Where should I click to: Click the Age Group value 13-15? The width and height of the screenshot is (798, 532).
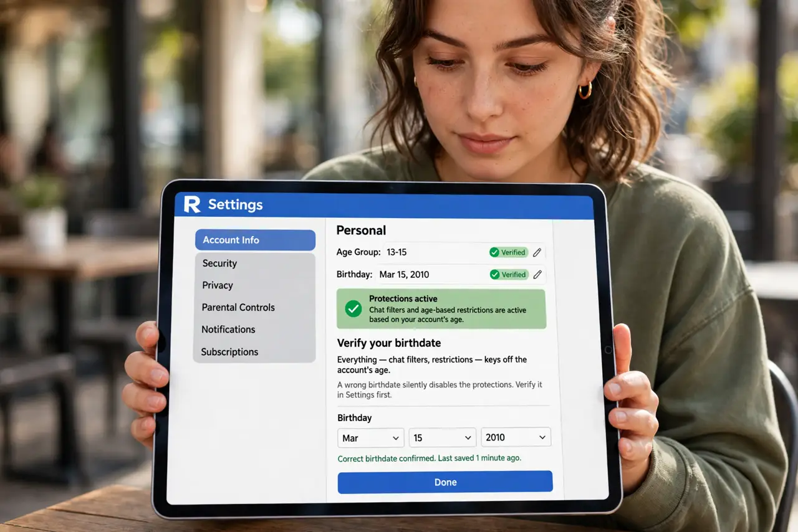[x=397, y=252]
